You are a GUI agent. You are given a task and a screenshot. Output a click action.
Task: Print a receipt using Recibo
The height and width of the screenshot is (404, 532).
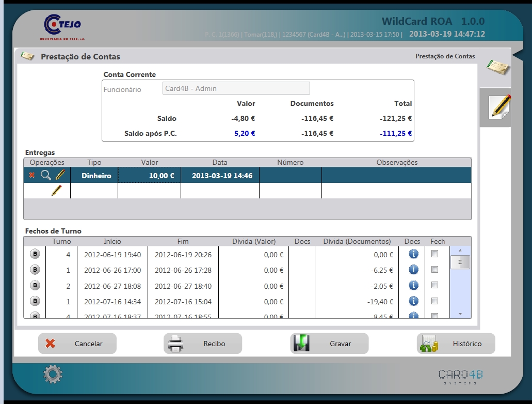click(x=203, y=344)
